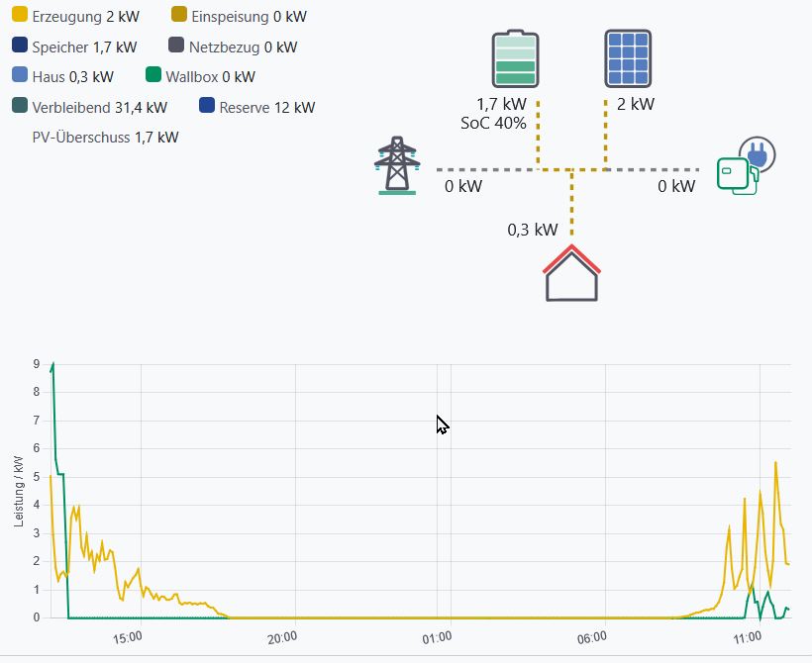Click the 01:00 time axis label
812x663 pixels.
click(x=437, y=636)
